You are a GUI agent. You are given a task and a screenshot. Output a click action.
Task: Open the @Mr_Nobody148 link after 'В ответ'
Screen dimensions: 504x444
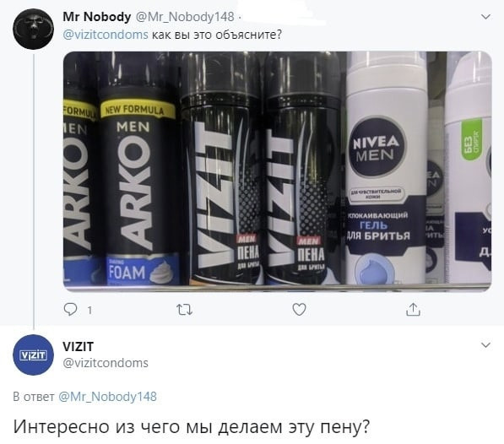point(108,397)
